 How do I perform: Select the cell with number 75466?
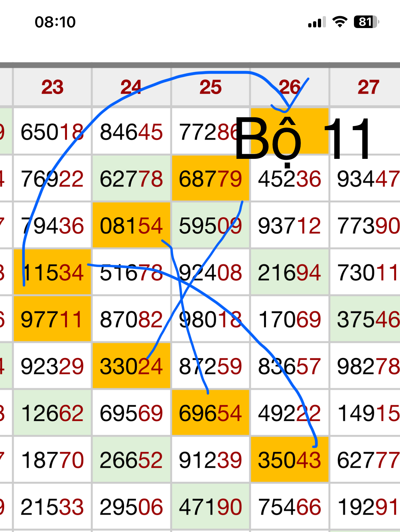(289, 507)
